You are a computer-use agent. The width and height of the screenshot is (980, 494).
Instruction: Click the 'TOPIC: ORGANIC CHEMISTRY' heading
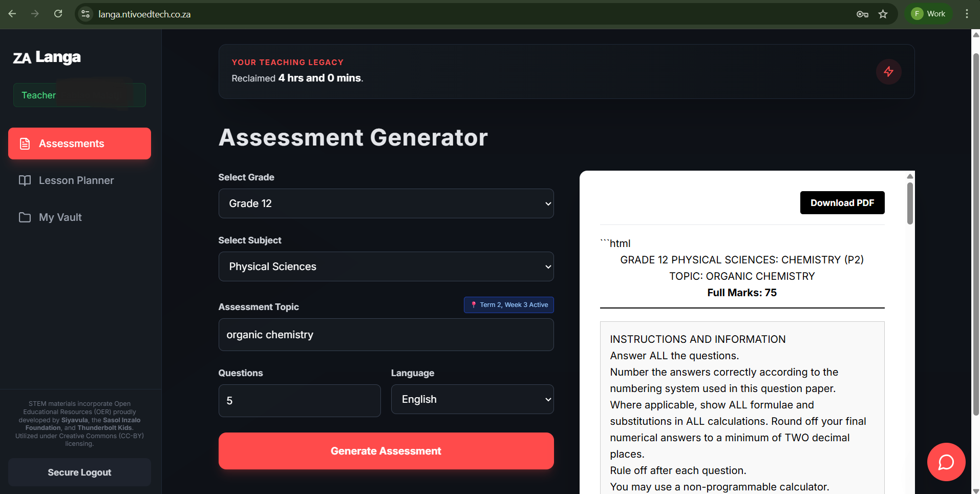[742, 276]
